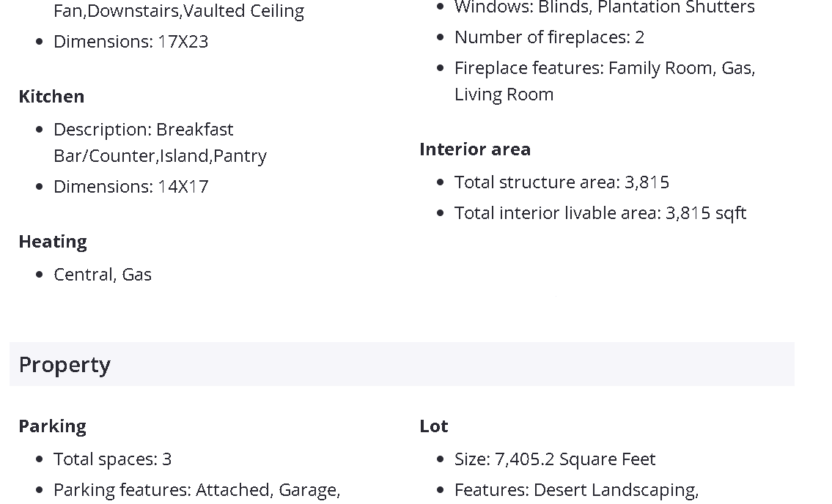Click 'Number of fireplaces: 2' line

pos(549,37)
